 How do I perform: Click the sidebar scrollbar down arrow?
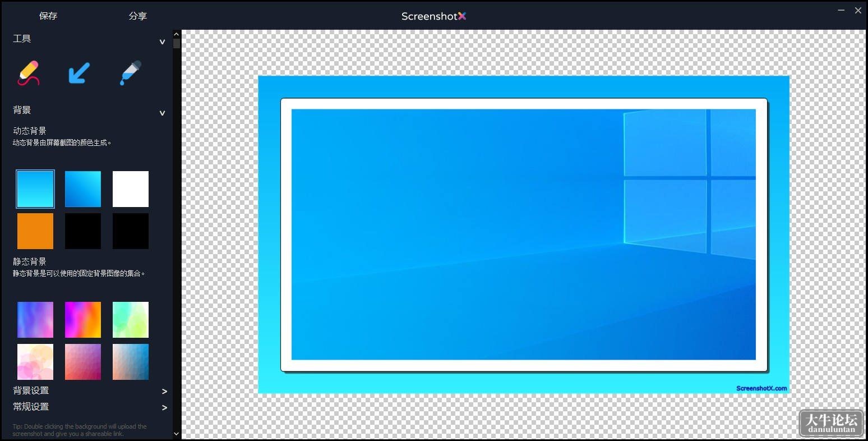click(177, 434)
